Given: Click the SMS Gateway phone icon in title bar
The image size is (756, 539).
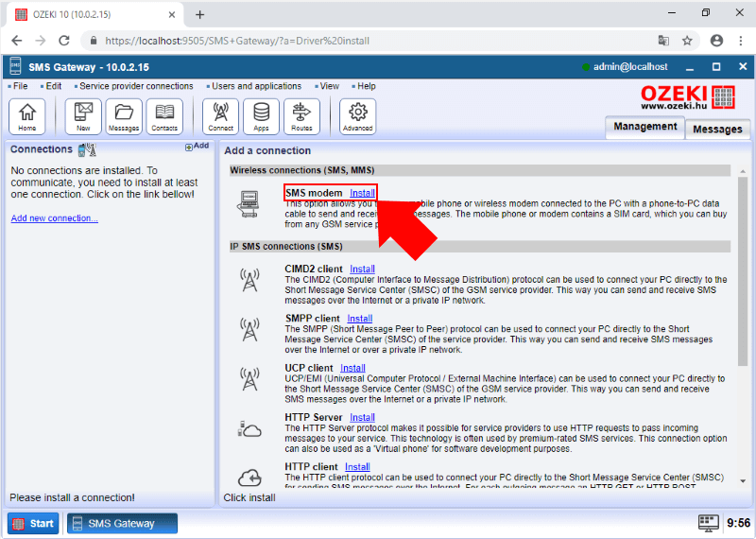Looking at the screenshot, I should click(x=15, y=66).
